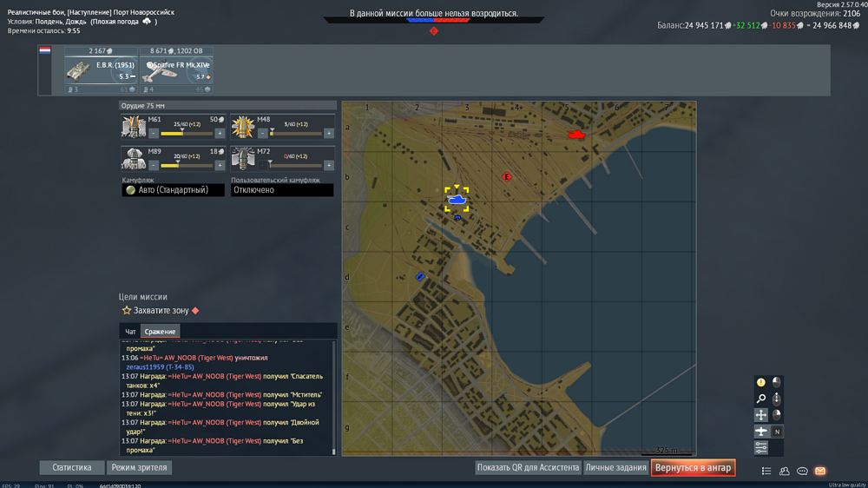868x488 pixels.
Task: Open the list menu icon in bottom bar
Action: pos(766,471)
